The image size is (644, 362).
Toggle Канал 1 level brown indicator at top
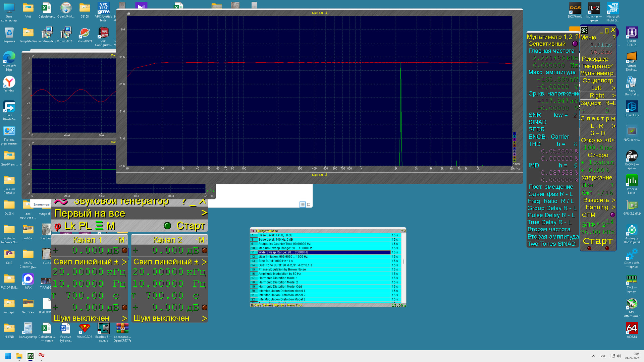(124, 250)
